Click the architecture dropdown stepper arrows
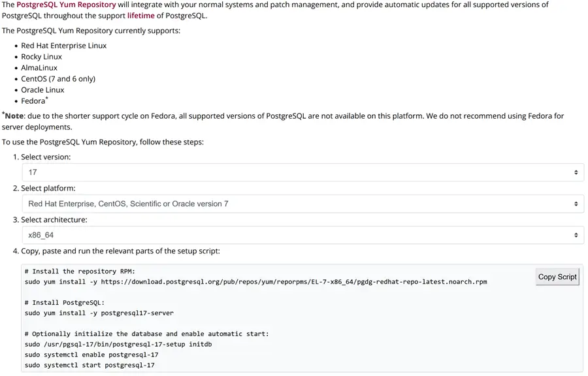Viewport: 588px width, 376px height. (576, 234)
